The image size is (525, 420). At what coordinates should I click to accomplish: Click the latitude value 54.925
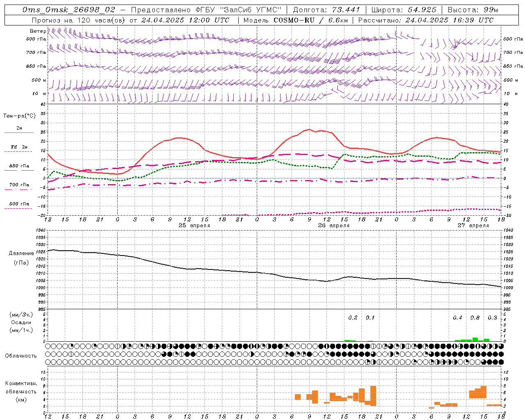pyautogui.click(x=422, y=10)
